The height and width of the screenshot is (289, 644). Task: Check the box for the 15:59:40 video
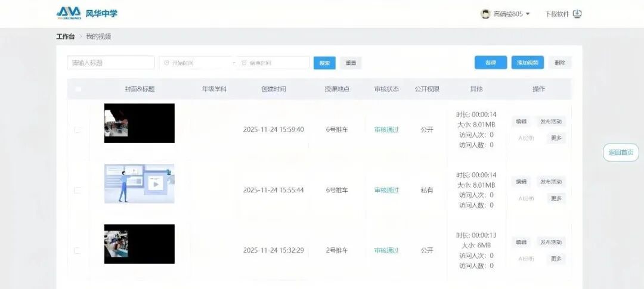(x=78, y=129)
